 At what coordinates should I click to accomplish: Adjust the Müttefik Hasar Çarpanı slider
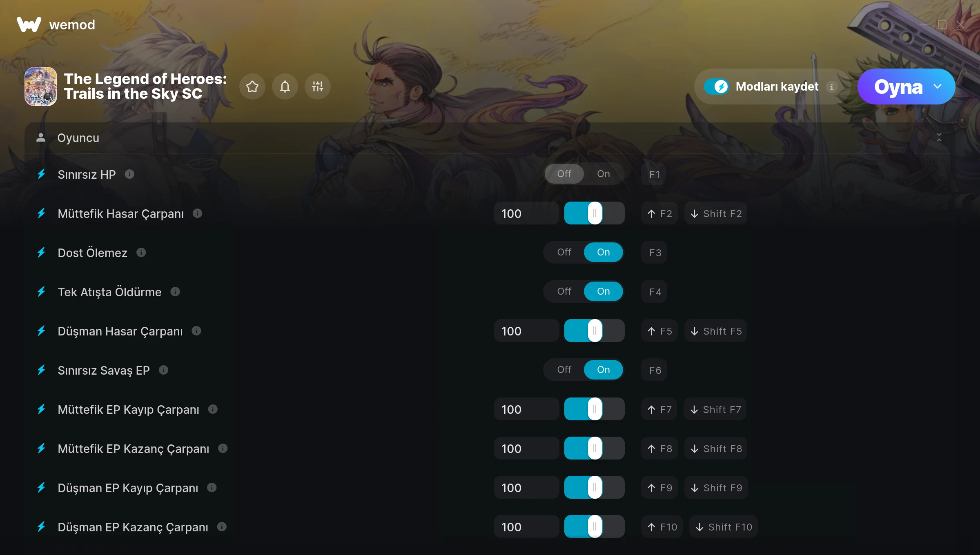595,213
